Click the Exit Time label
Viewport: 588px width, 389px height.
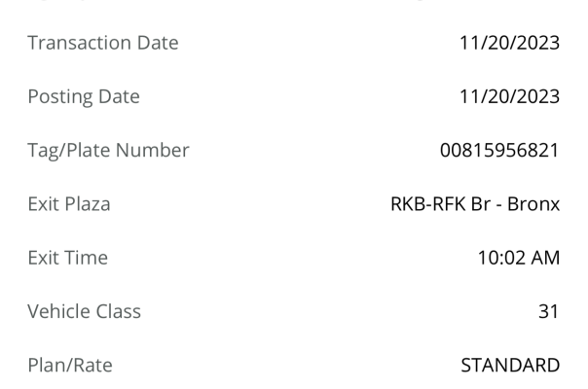point(68,258)
